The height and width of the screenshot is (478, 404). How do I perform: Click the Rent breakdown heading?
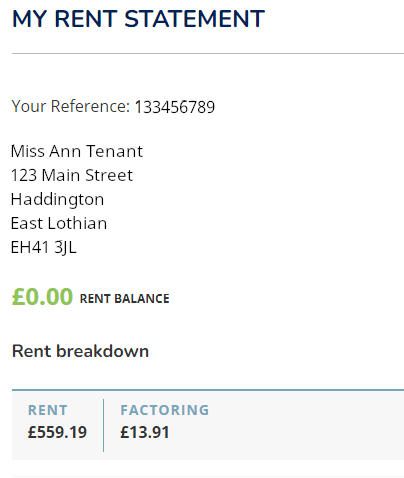tap(80, 351)
